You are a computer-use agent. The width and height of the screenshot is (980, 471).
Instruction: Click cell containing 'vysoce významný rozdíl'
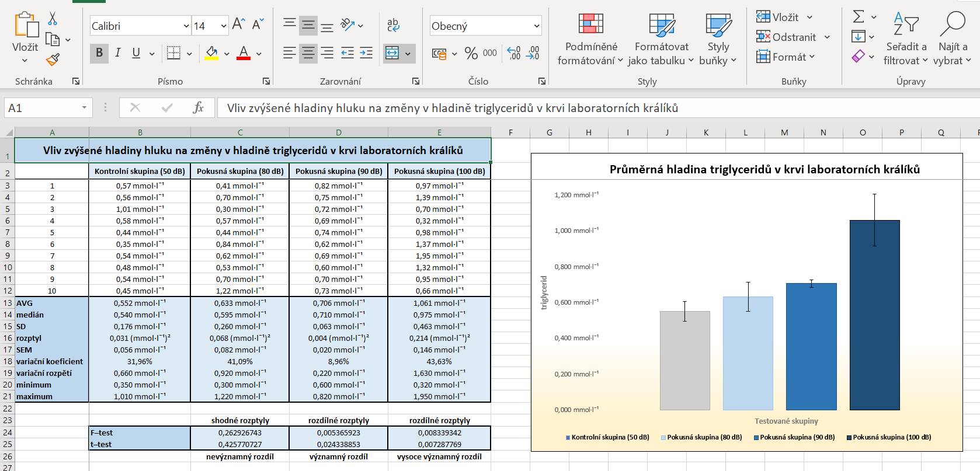coord(439,456)
